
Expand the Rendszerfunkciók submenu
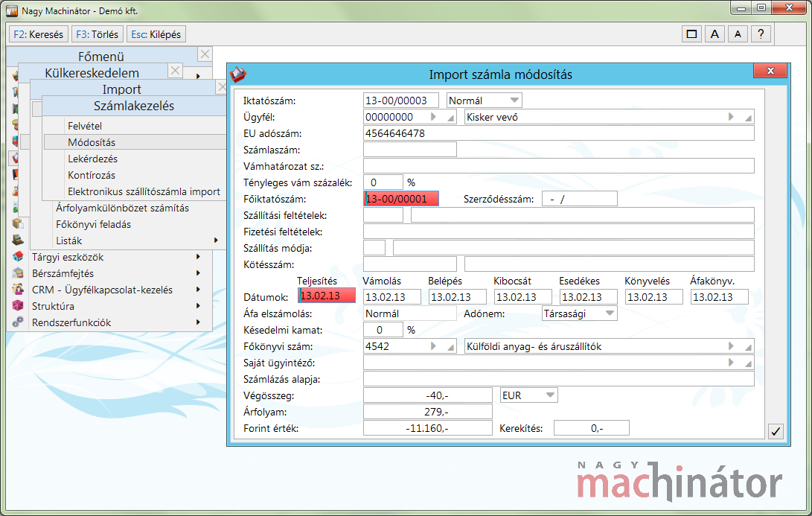coord(198,322)
